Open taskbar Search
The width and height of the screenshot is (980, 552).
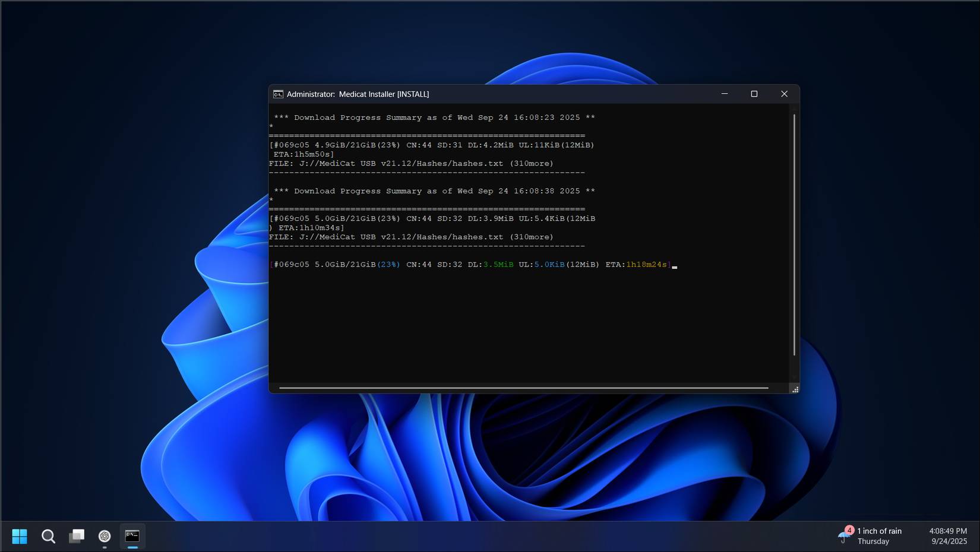tap(48, 537)
